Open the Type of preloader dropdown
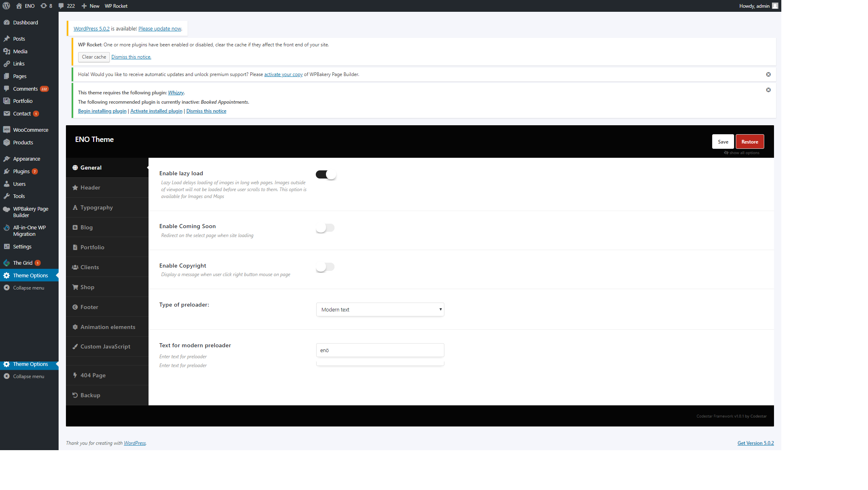Screen dimensions: 868x490 pyautogui.click(x=380, y=309)
